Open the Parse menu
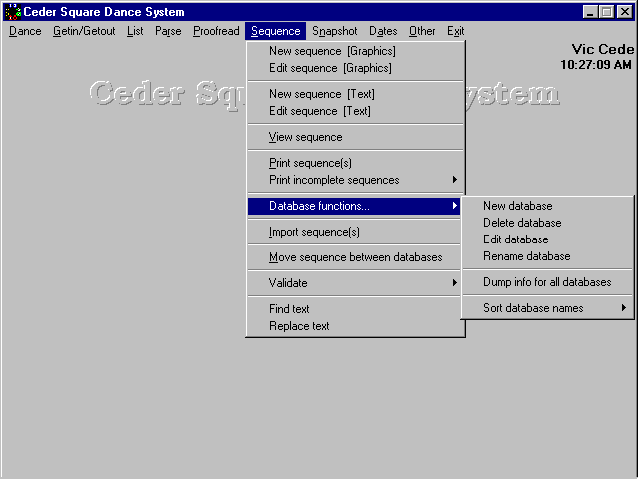 (168, 31)
